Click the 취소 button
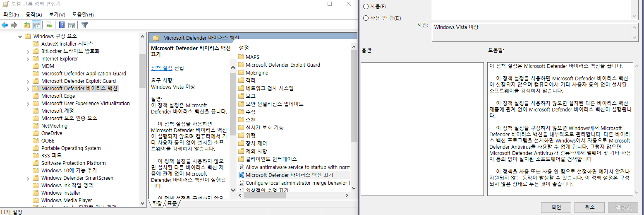The image size is (644, 215). coord(589,207)
